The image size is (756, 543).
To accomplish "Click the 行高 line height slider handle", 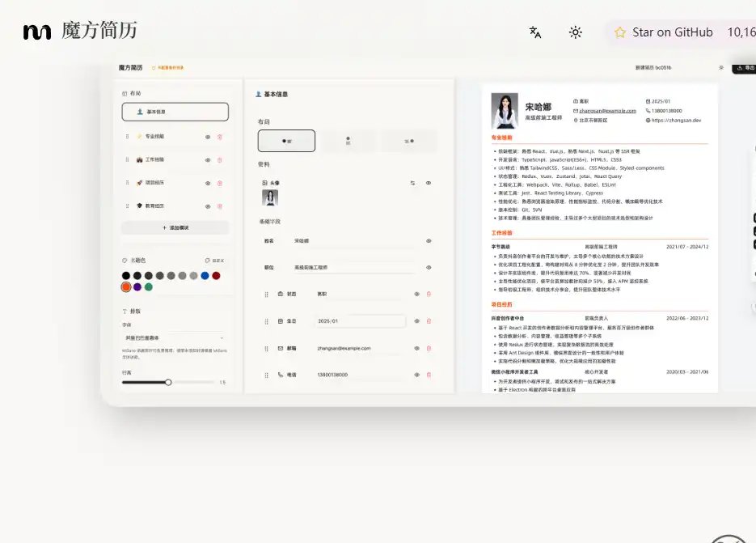I will pos(168,382).
